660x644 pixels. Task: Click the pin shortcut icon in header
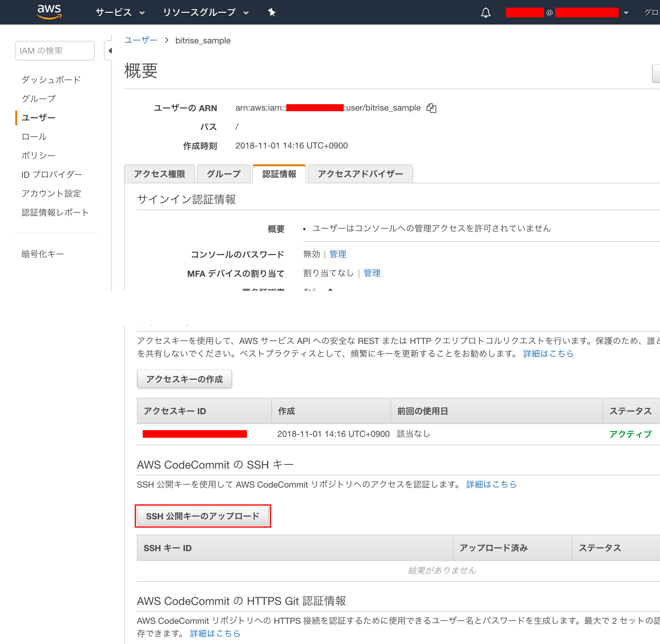coord(271,13)
